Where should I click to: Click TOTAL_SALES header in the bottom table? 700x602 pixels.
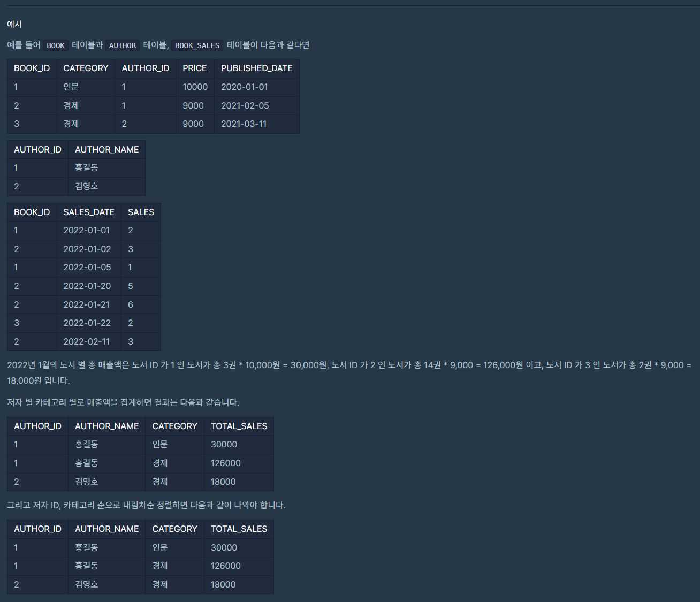click(239, 529)
